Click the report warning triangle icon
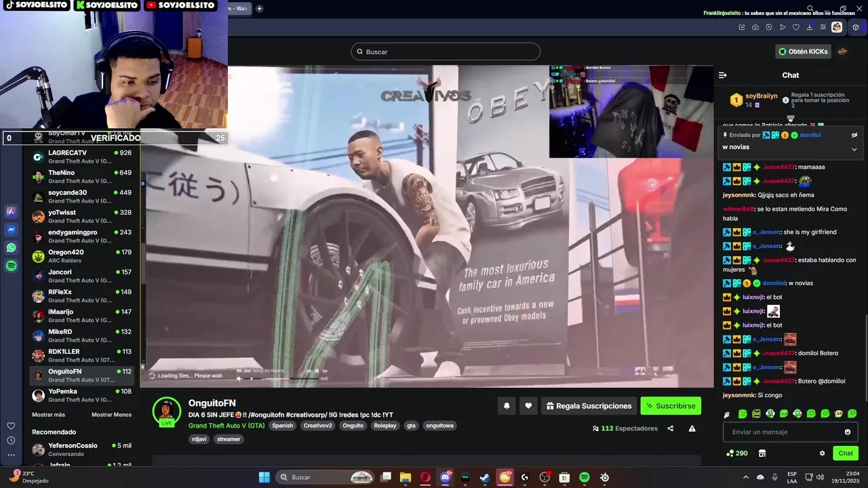868x488 pixels. [x=692, y=428]
